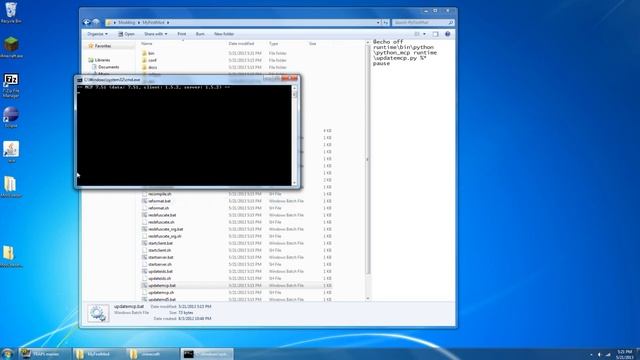Select the startclient.bat file

pyautogui.click(x=160, y=243)
